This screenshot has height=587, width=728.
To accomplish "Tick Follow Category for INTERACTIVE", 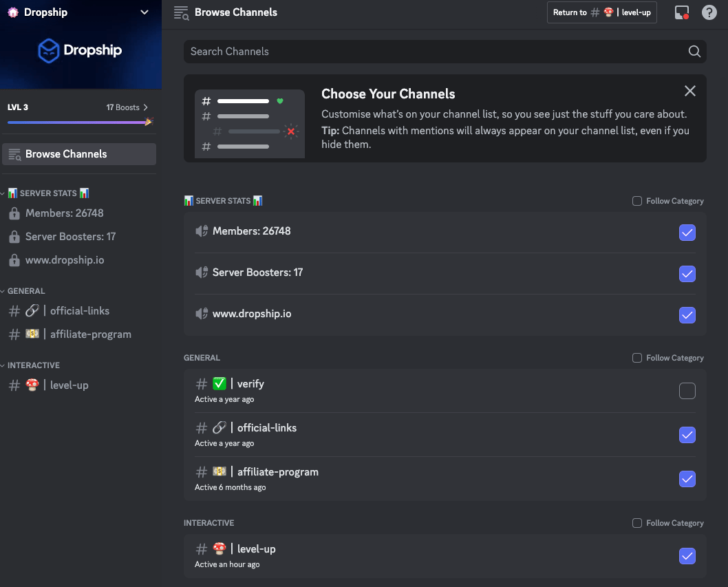I will coord(637,523).
